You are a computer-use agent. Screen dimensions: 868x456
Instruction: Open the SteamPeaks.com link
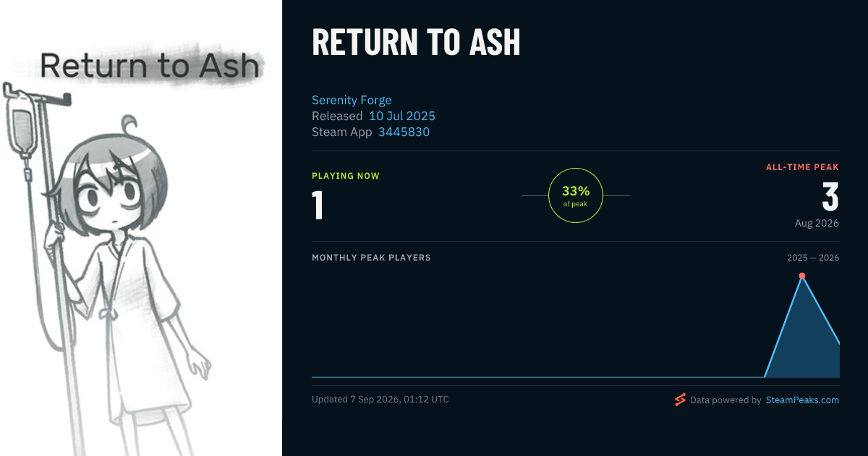pos(802,400)
